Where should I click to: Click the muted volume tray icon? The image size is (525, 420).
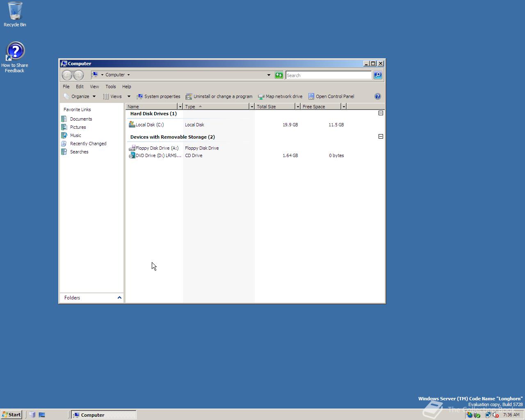[495, 415]
